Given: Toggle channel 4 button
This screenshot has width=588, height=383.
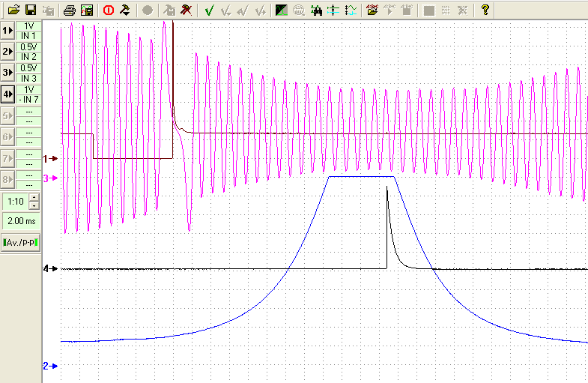Looking at the screenshot, I should click(7, 94).
